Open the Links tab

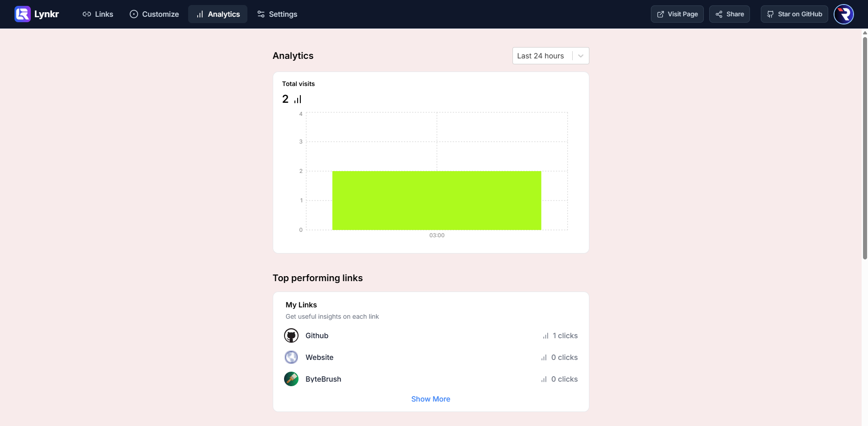point(98,14)
